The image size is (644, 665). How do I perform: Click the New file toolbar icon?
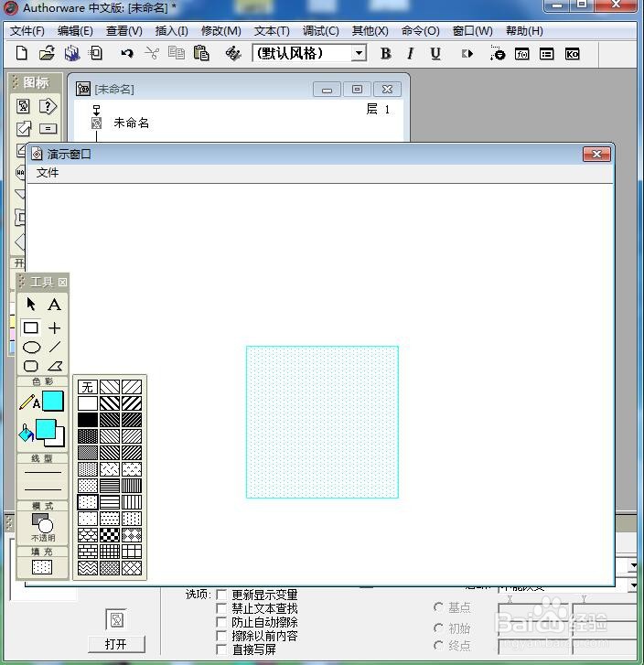(22, 53)
